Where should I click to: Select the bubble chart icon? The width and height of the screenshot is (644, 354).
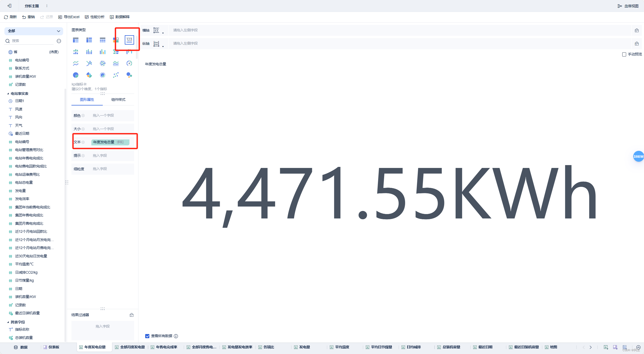click(x=129, y=75)
